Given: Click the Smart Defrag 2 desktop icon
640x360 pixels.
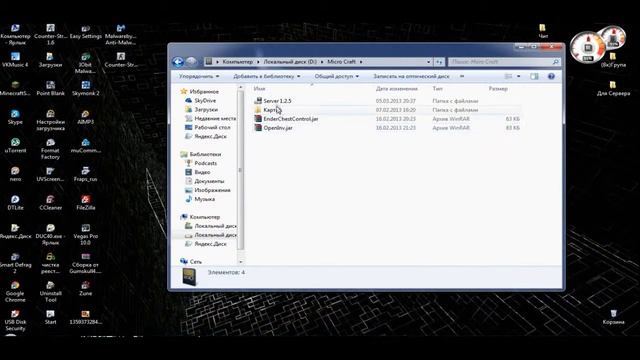Looking at the screenshot, I should pyautogui.click(x=15, y=263).
